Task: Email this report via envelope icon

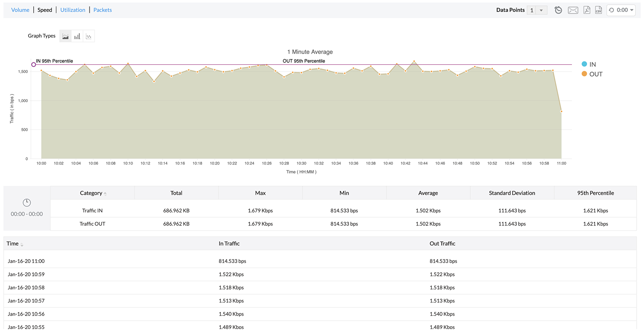Action: [x=573, y=10]
